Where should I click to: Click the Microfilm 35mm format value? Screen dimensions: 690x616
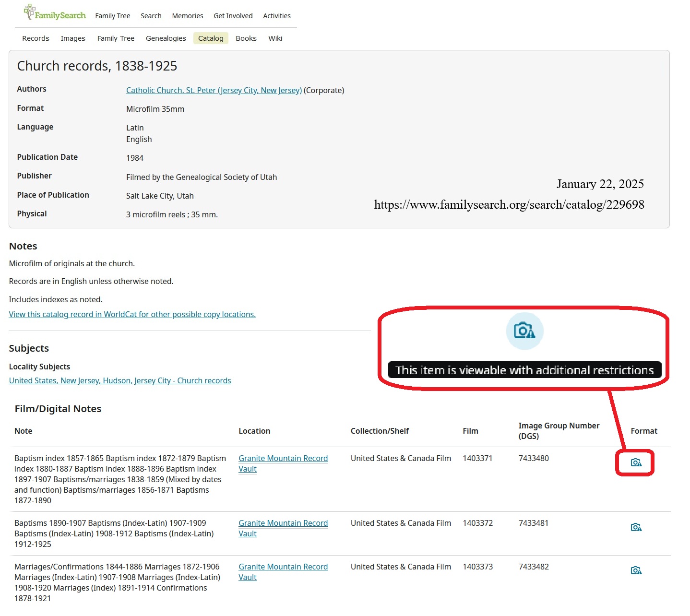(x=155, y=109)
